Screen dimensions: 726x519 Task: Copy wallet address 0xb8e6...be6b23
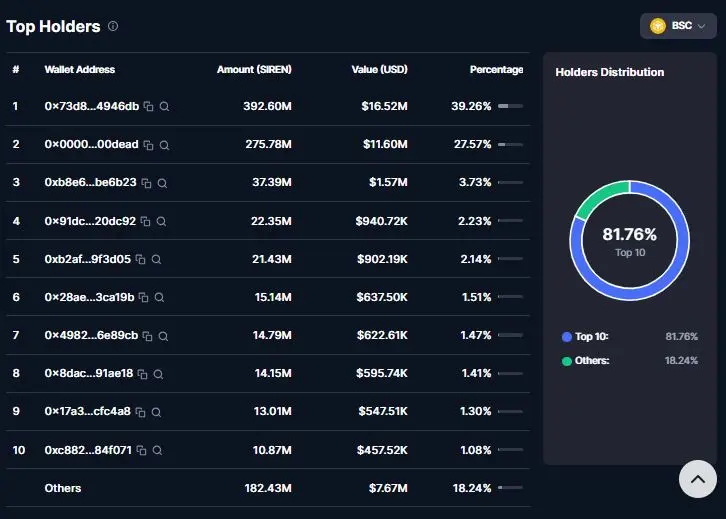(x=146, y=183)
